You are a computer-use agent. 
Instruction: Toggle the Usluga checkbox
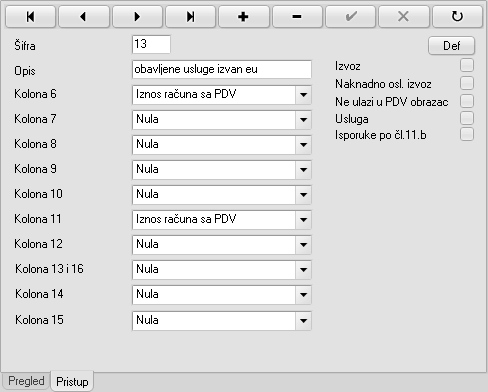tap(467, 118)
